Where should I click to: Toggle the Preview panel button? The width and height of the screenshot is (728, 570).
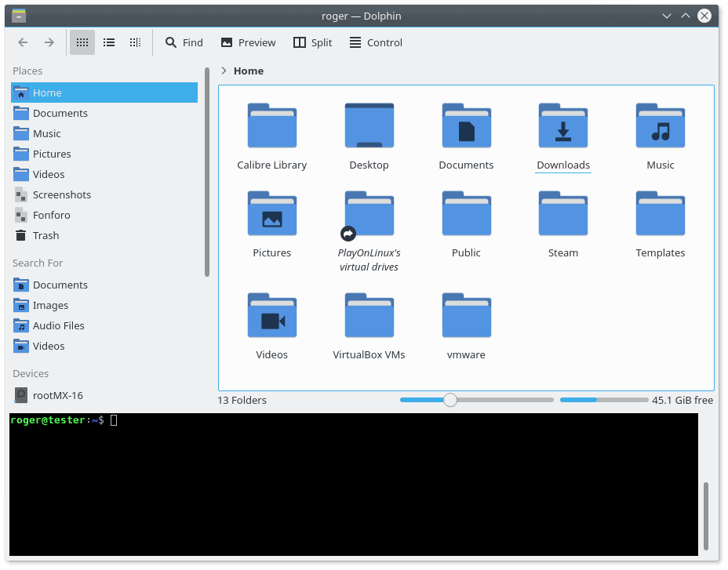248,42
